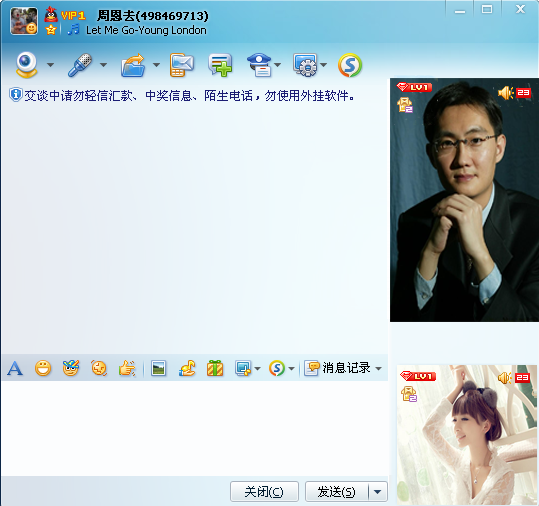Open 消息记录 message history

coord(337,368)
